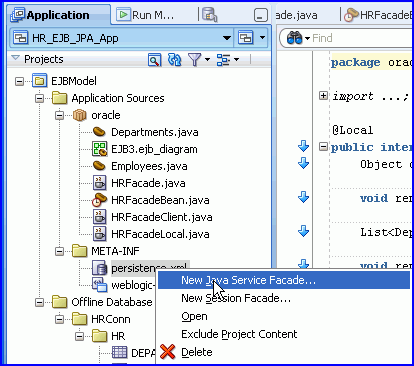
Task: Open the display options dropdown arrow
Action: pos(236,60)
